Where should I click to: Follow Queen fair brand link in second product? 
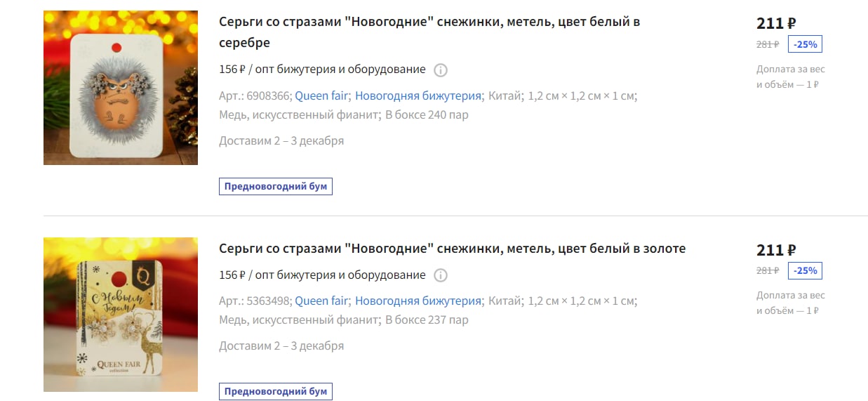(321, 301)
